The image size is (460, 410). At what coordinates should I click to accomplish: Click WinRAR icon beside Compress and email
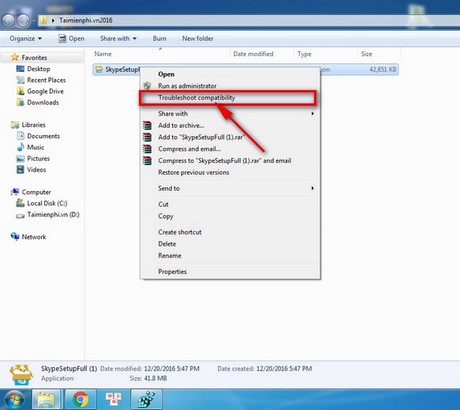(147, 149)
